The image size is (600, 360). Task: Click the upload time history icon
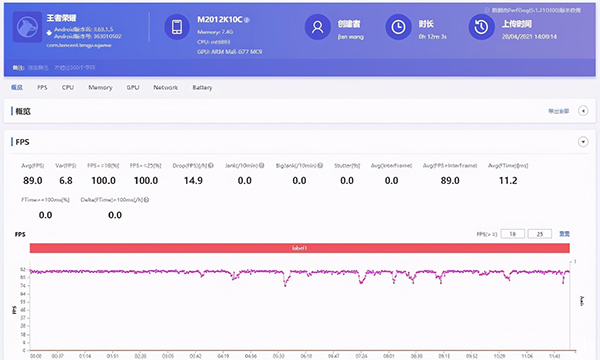[x=481, y=27]
